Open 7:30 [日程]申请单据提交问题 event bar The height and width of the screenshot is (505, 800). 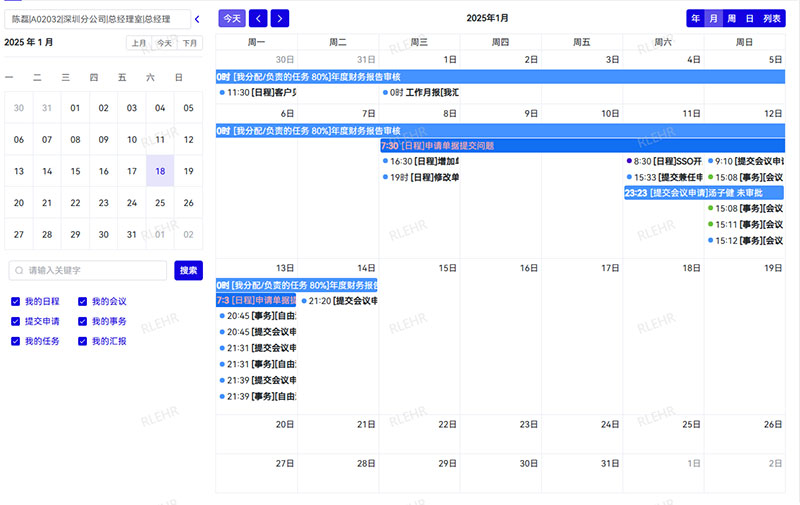582,146
